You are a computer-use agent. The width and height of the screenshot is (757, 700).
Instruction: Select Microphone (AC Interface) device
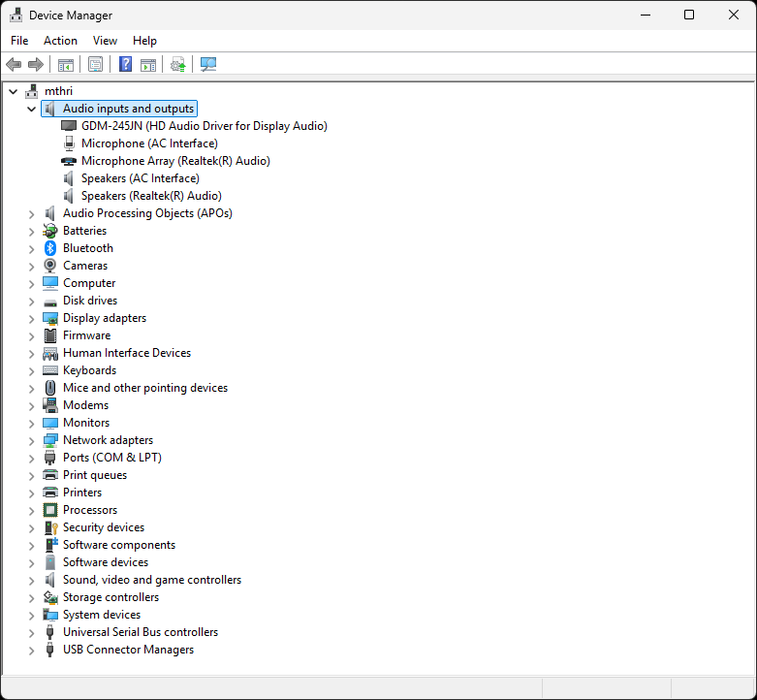pyautogui.click(x=149, y=143)
